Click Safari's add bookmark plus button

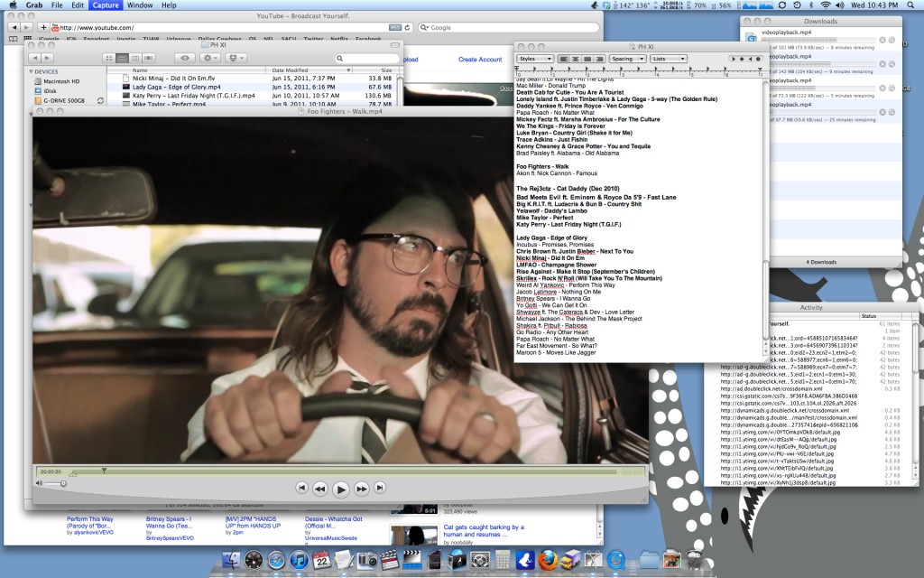[43, 27]
